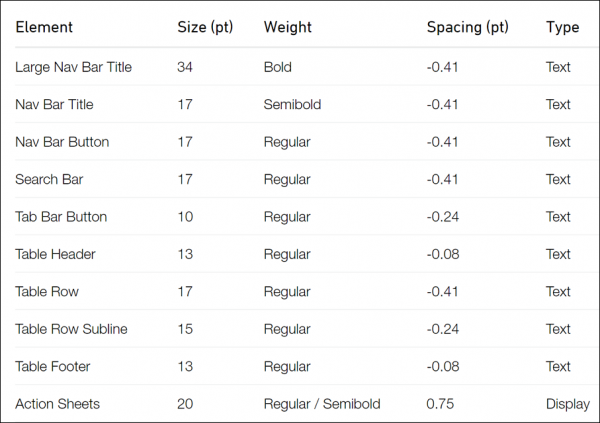Select the Weight column header
This screenshot has width=600, height=423.
[288, 28]
